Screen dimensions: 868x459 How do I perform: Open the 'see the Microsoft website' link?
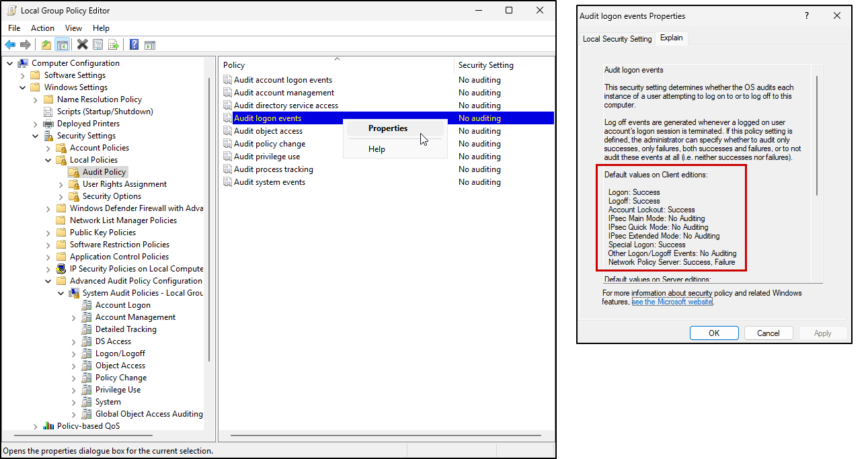point(672,302)
